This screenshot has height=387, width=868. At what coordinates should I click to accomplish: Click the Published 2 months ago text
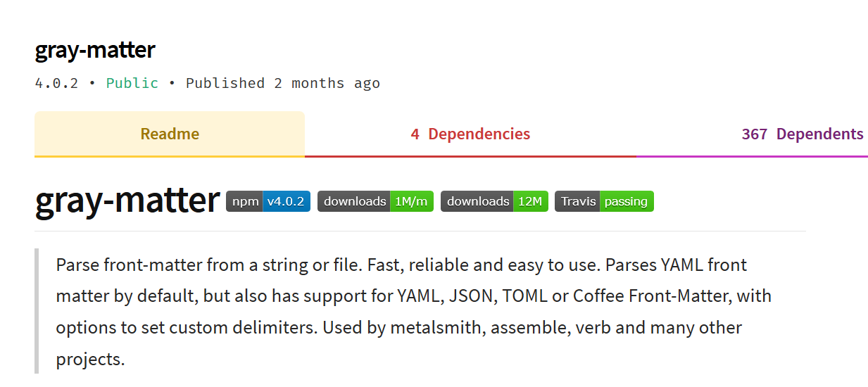pyautogui.click(x=283, y=83)
